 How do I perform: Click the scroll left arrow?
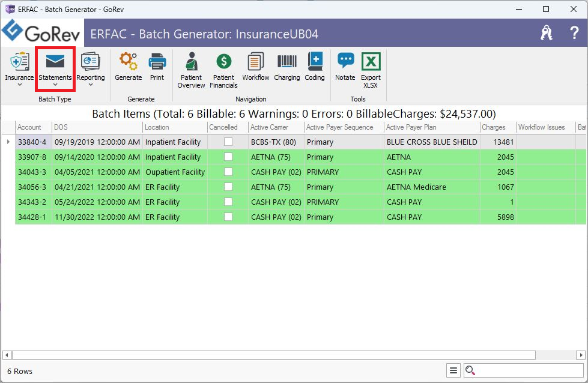(x=7, y=355)
